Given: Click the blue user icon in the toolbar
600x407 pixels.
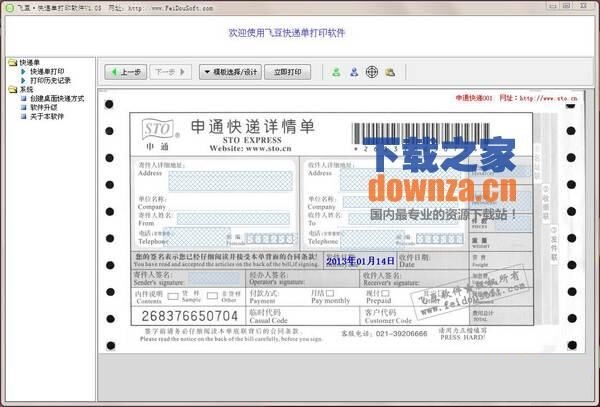Looking at the screenshot, I should [x=354, y=72].
